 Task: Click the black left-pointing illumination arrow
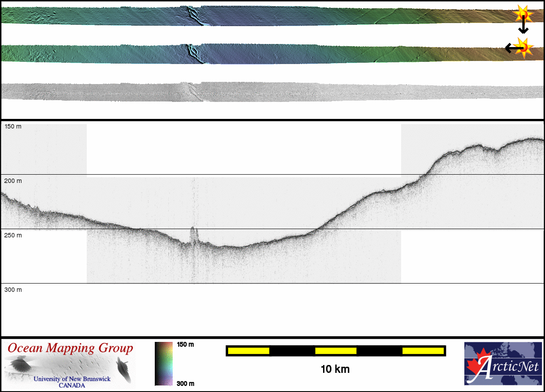(x=510, y=48)
